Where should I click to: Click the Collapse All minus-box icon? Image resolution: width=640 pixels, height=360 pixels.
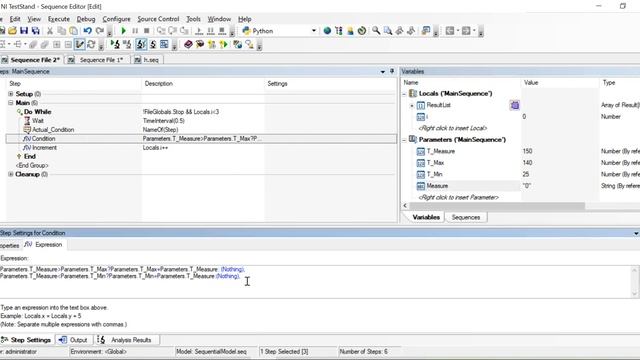pyautogui.click(x=68, y=44)
